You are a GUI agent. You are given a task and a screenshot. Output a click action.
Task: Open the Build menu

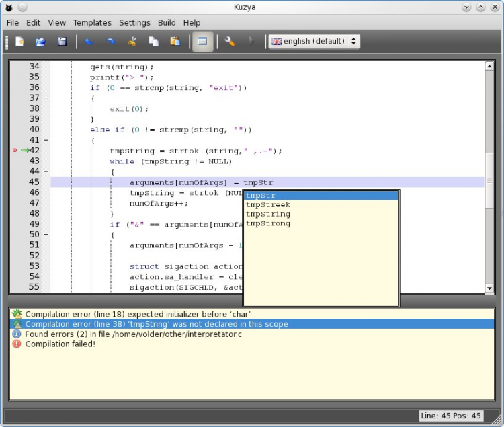click(167, 22)
